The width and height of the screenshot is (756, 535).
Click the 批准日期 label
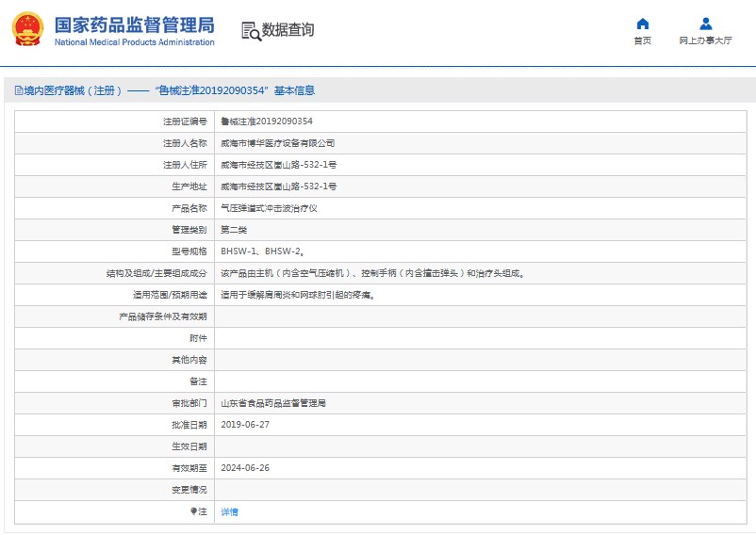pos(189,425)
